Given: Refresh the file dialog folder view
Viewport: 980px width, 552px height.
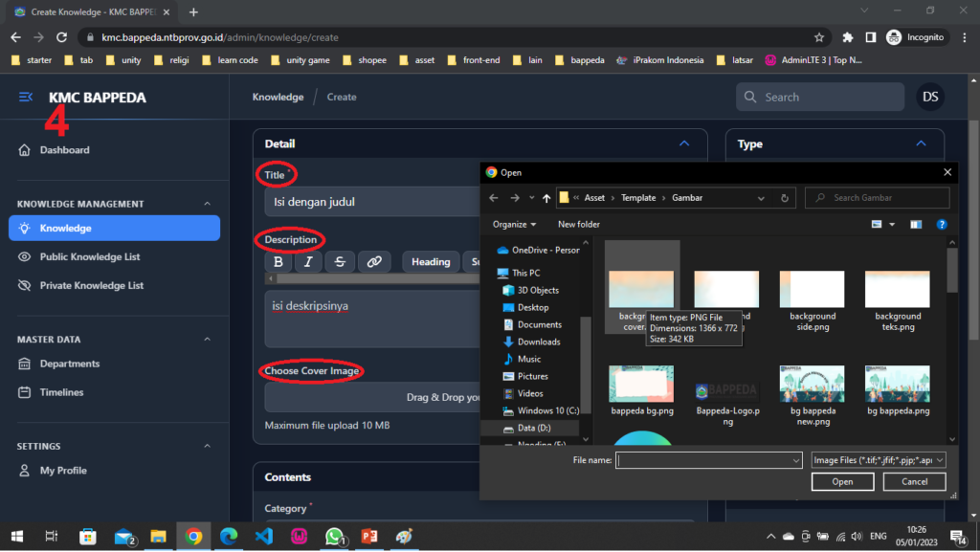Looking at the screenshot, I should click(785, 198).
